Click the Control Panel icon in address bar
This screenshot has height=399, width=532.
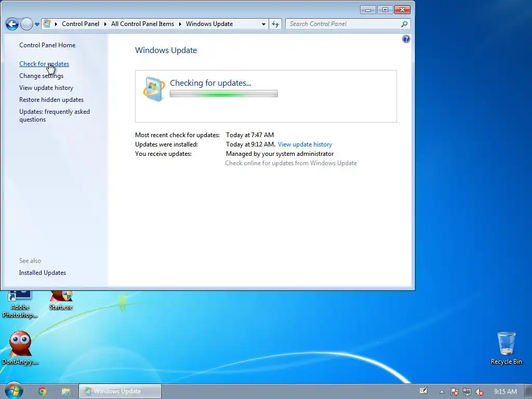[47, 24]
